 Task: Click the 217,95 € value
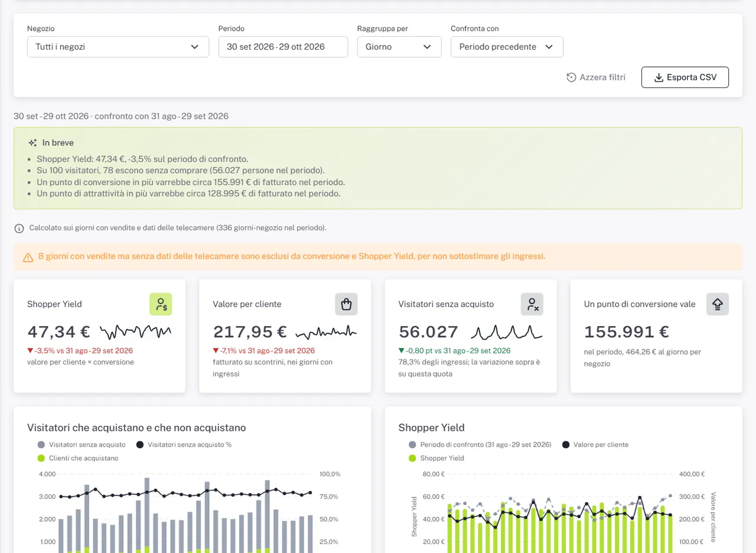(x=249, y=331)
